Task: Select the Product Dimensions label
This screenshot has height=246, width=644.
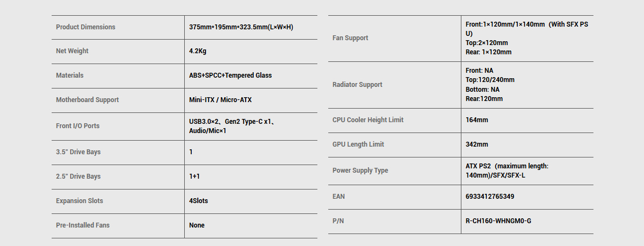Action: [85, 27]
